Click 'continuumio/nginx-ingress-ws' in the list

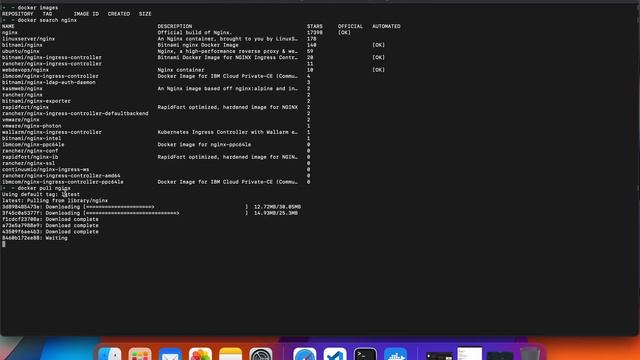(x=45, y=169)
